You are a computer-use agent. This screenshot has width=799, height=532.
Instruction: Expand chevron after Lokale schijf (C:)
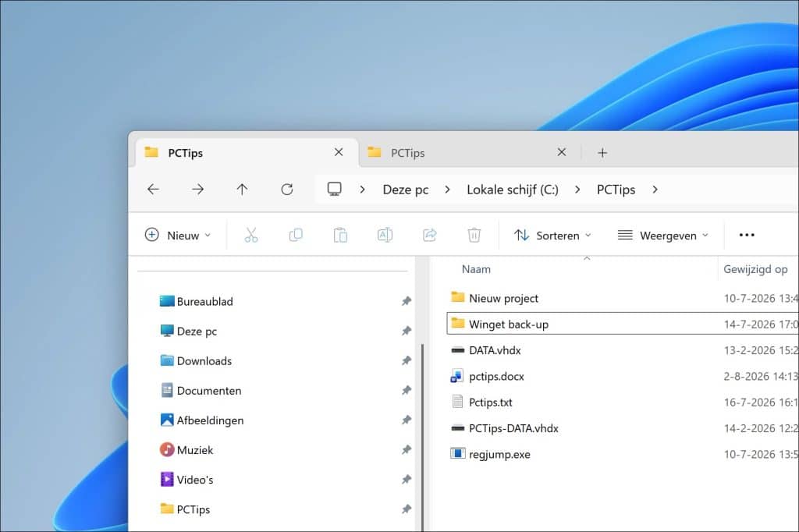pyautogui.click(x=577, y=190)
